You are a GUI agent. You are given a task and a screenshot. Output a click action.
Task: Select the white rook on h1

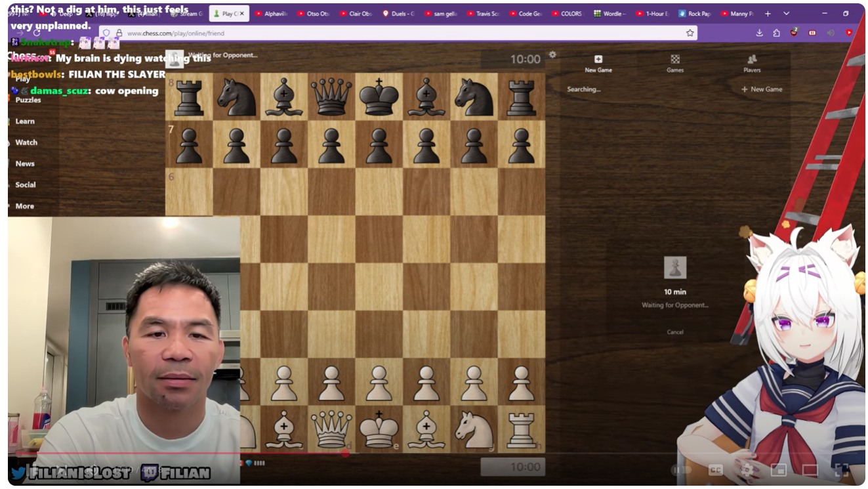522,429
